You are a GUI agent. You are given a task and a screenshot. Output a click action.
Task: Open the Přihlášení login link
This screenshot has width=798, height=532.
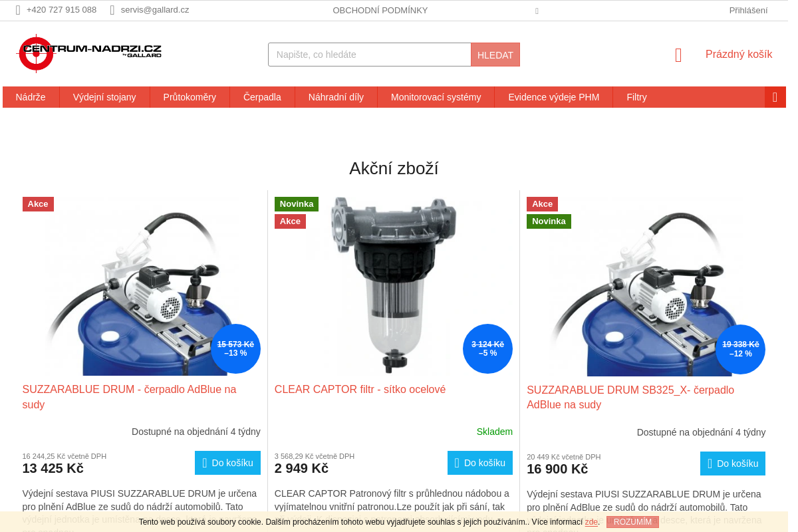(748, 10)
